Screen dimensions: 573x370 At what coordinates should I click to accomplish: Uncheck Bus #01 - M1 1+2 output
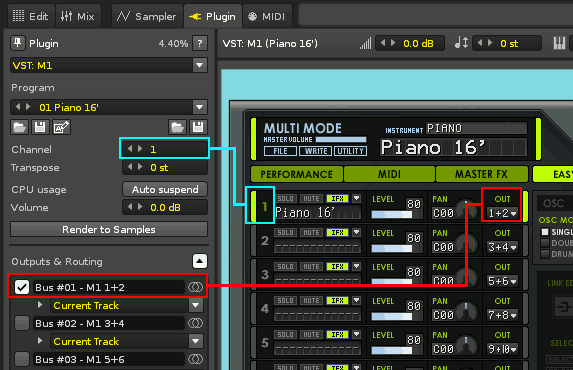click(x=22, y=287)
